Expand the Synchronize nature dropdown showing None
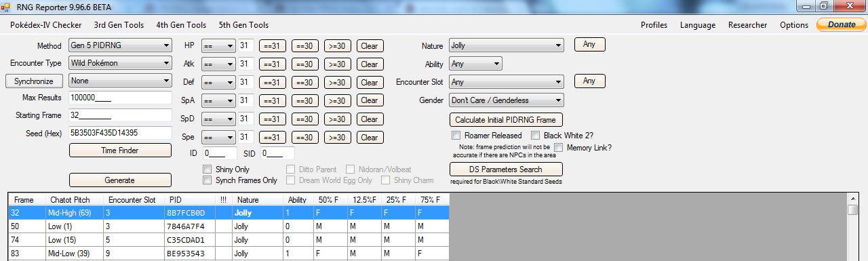Viewport: 868px width, 261px height. pos(120,81)
